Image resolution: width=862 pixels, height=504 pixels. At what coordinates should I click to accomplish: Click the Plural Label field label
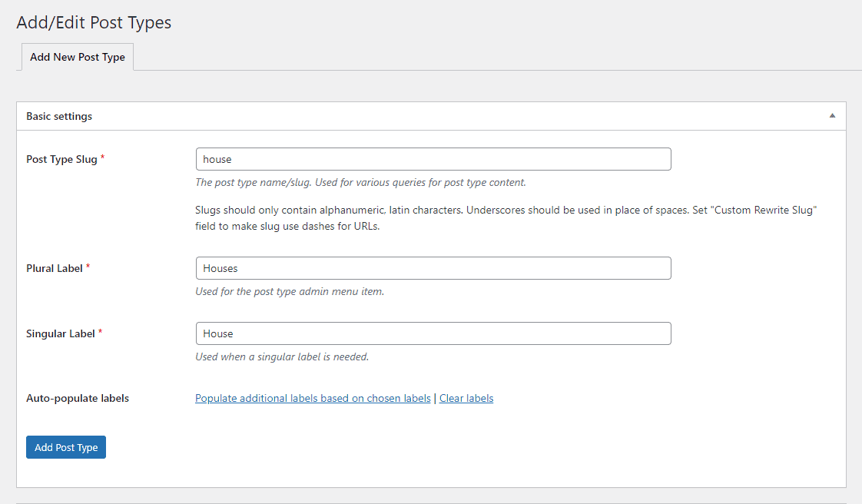pyautogui.click(x=54, y=269)
